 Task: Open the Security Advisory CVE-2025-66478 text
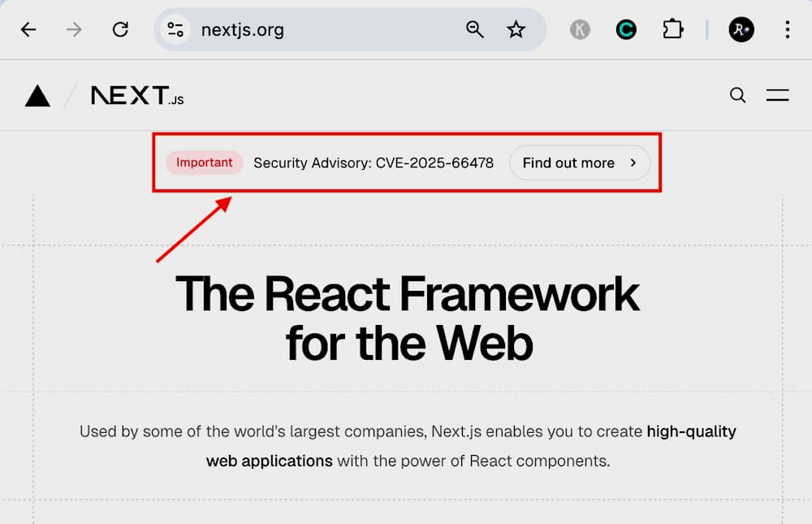(x=374, y=162)
